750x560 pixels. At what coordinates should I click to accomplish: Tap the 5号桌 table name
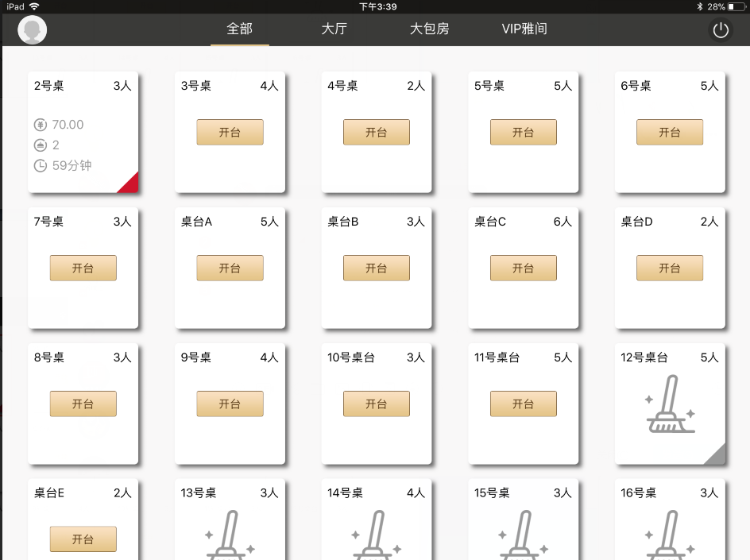[x=489, y=86]
